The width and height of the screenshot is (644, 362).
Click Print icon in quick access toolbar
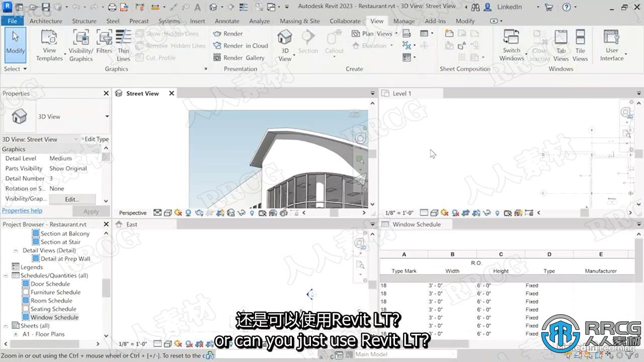tap(112, 7)
